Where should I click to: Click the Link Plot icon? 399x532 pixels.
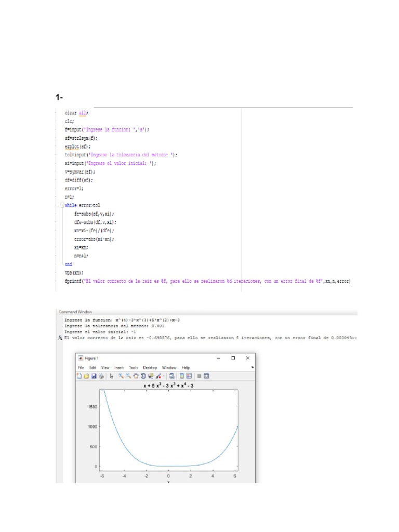pyautogui.click(x=171, y=376)
